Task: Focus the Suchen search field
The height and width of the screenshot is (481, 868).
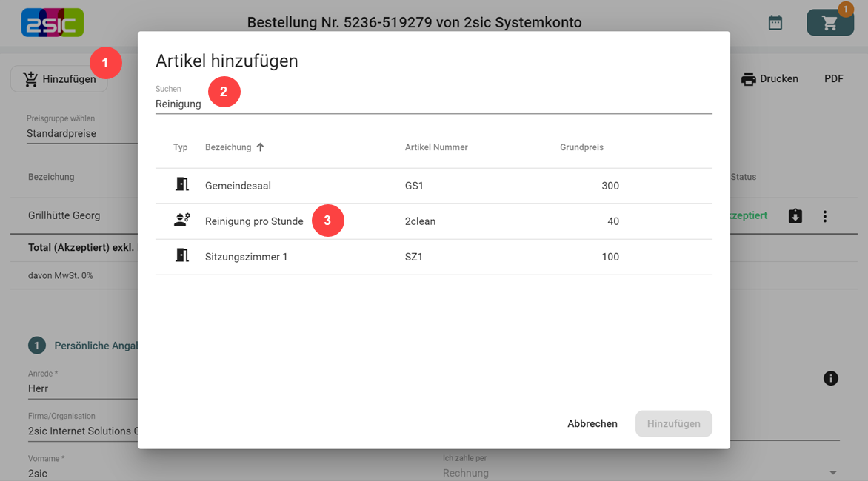Action: pyautogui.click(x=433, y=104)
